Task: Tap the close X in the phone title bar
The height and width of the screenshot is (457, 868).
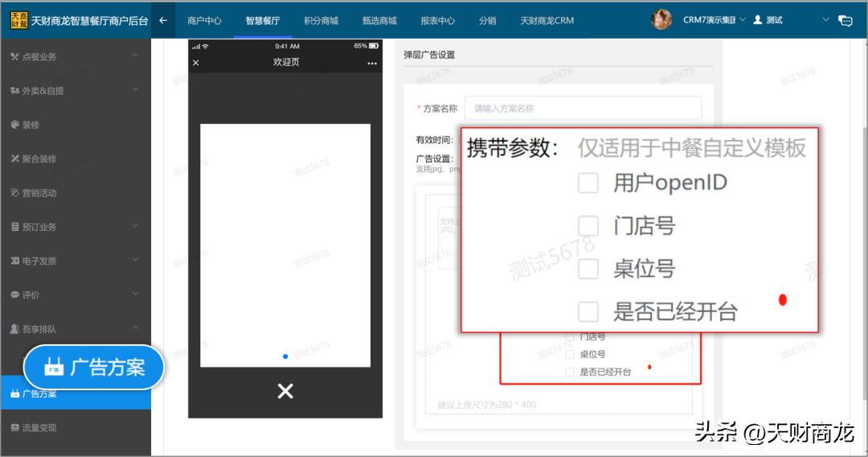Action: click(196, 63)
